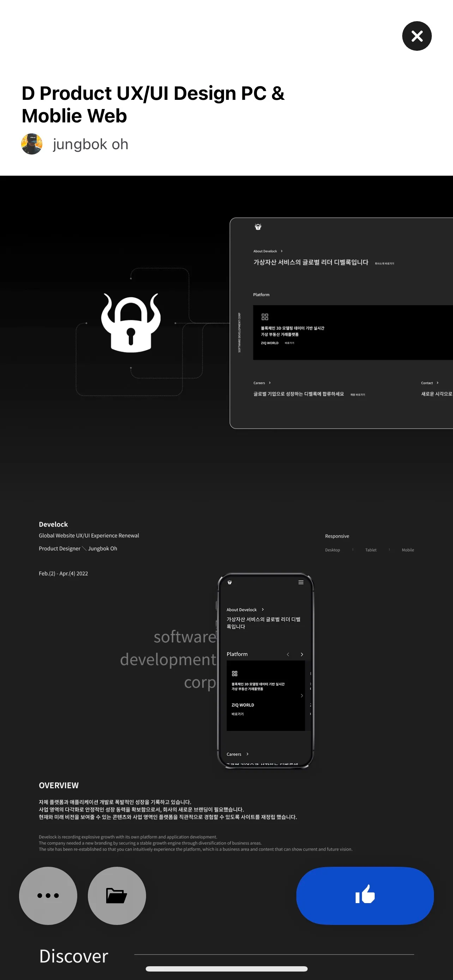
Task: Tap the iOS home indicator bar
Action: (x=227, y=969)
